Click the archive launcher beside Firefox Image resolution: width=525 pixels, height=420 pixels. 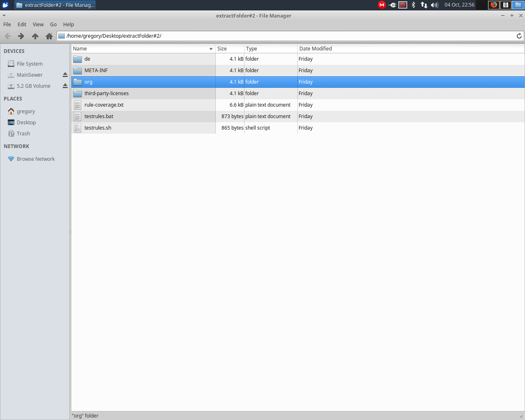tap(506, 5)
